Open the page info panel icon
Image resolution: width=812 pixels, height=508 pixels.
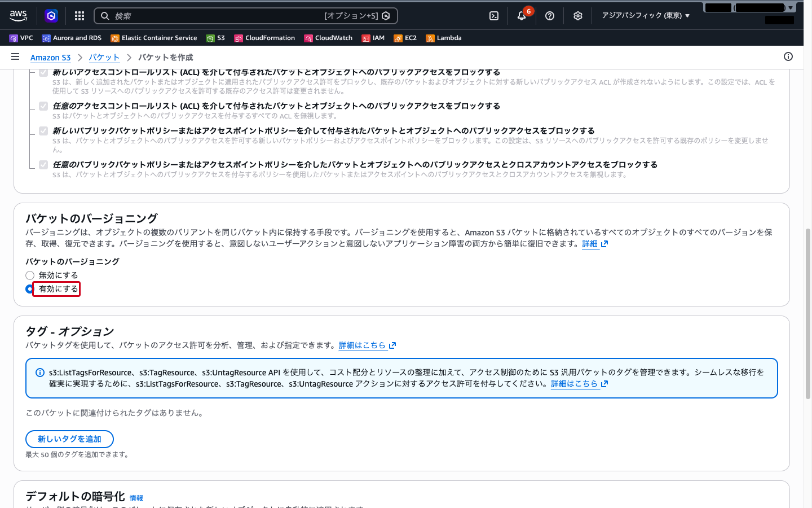[x=788, y=56]
